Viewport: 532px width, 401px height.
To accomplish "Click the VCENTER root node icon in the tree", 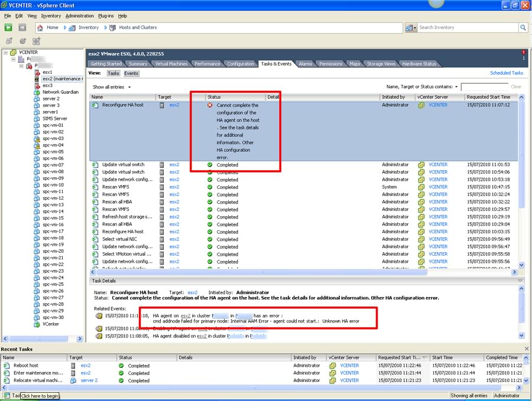I will pos(14,53).
